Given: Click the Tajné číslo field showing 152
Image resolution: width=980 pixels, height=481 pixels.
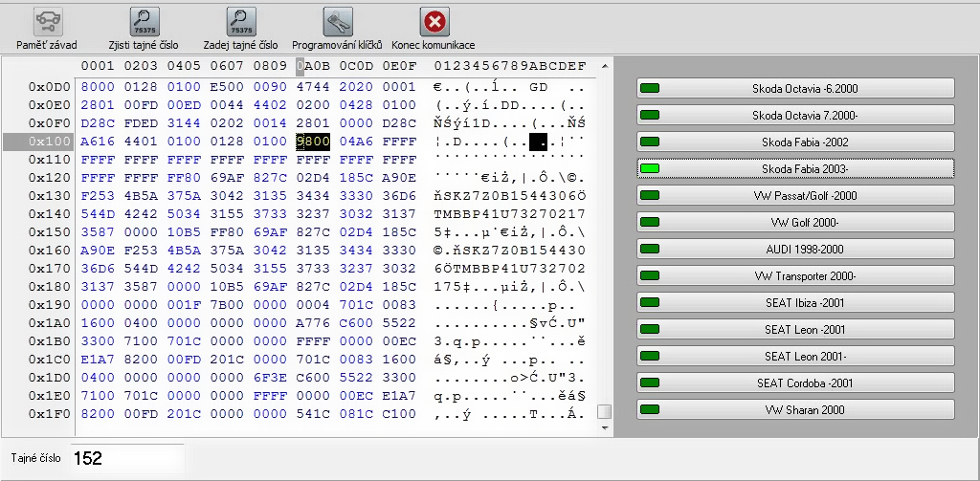Looking at the screenshot, I should tap(127, 458).
